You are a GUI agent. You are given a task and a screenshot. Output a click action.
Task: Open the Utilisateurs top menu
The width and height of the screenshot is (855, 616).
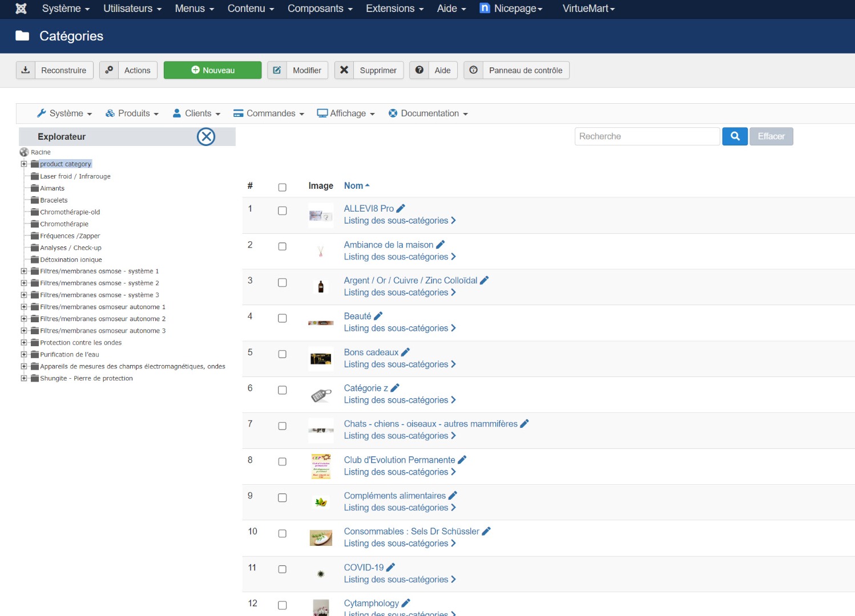(132, 9)
